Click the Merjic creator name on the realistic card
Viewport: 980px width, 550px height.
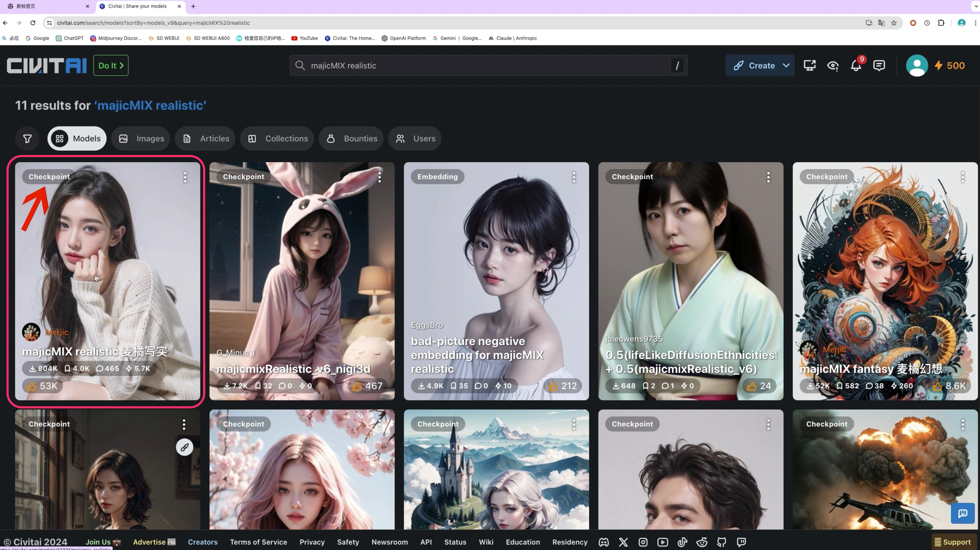click(57, 332)
